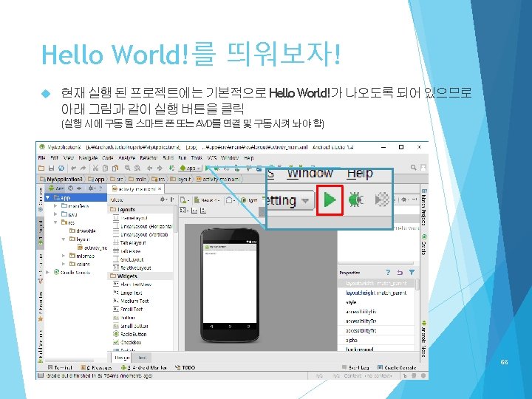Click the app breadcrumb in navigation bar

click(x=96, y=179)
